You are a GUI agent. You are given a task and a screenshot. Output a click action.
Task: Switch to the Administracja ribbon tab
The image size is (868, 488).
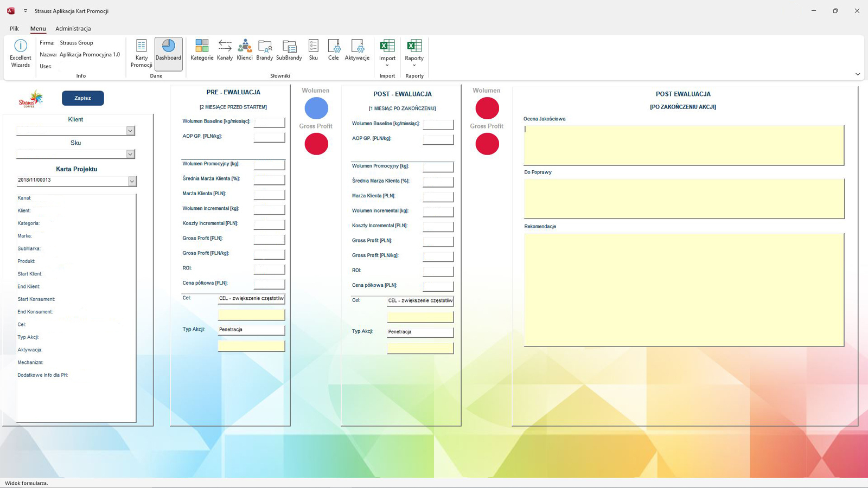point(73,29)
